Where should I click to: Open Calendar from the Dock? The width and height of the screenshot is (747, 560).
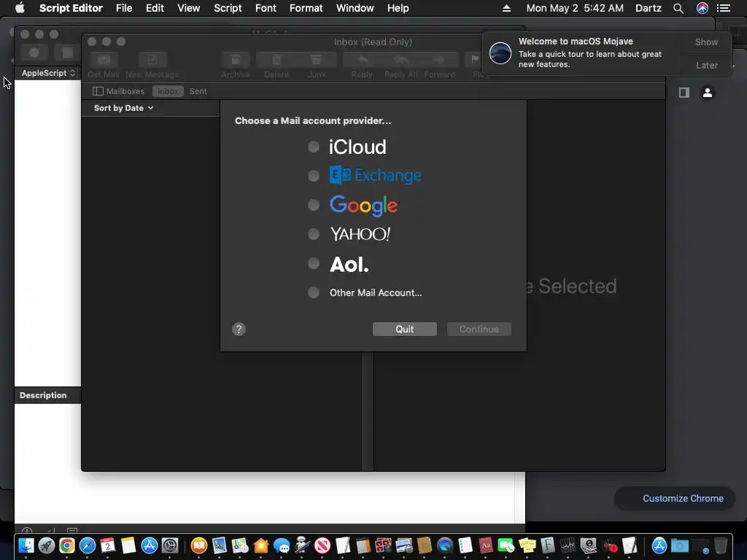coord(108,545)
